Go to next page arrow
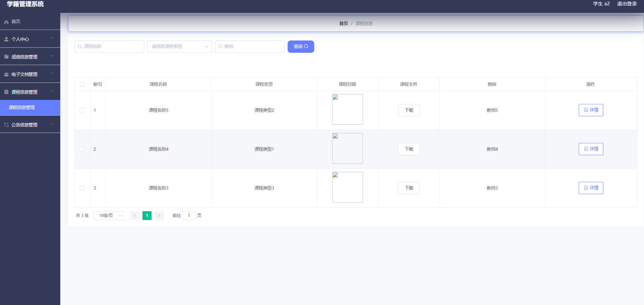This screenshot has width=644, height=305. [x=159, y=215]
